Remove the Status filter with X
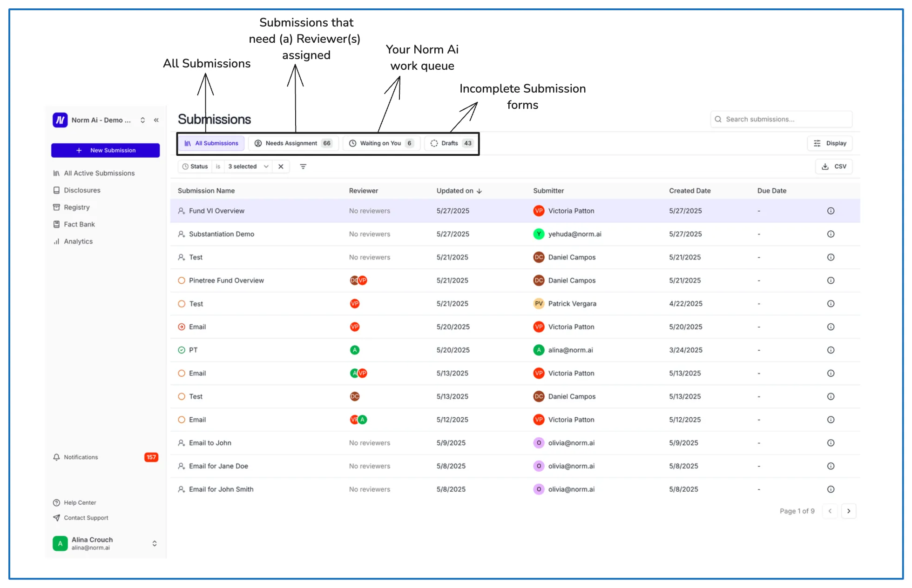Screen dimensions: 912x588 [x=281, y=167]
